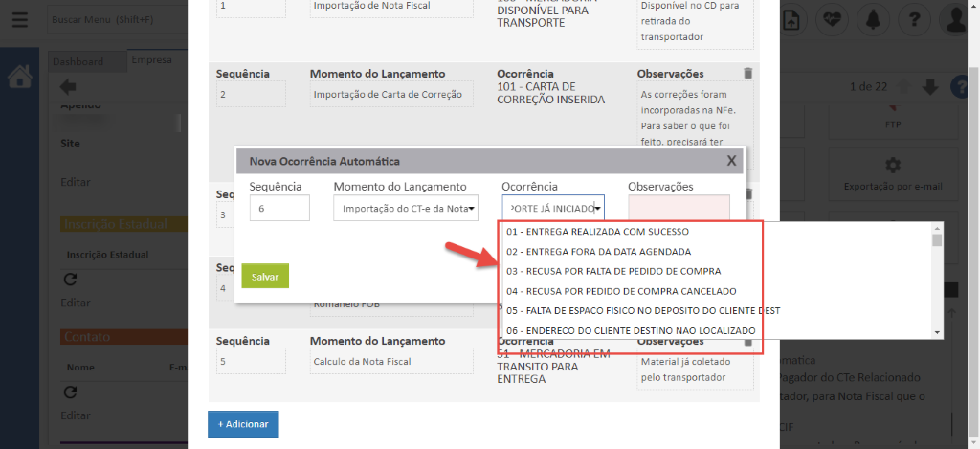This screenshot has height=449, width=980.
Task: Click Editar under Site
Action: pyautogui.click(x=76, y=182)
